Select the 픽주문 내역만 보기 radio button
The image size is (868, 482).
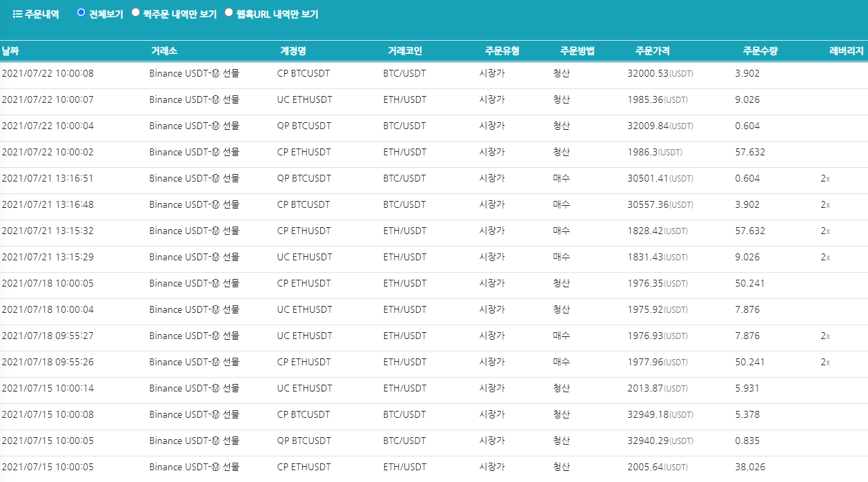point(135,13)
